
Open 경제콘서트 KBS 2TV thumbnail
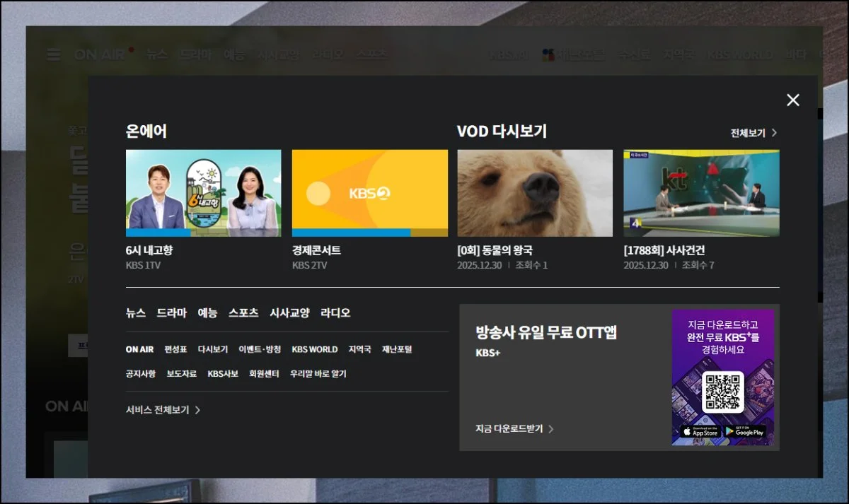coord(369,192)
